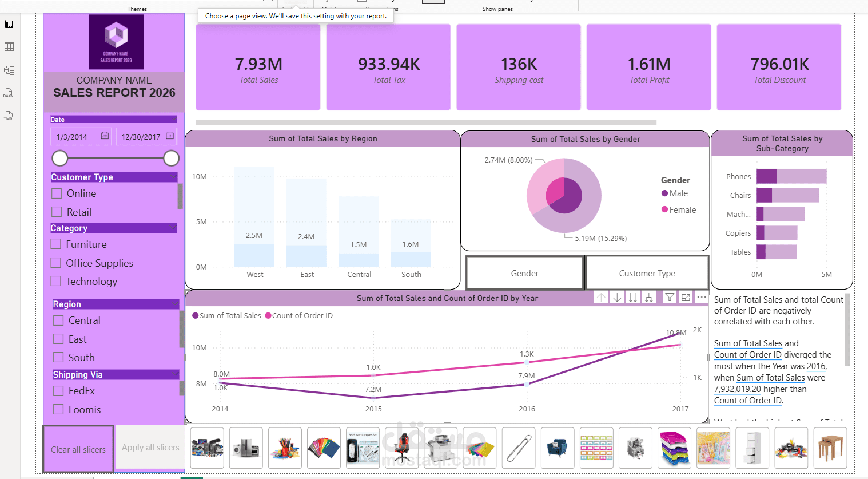Check the FedEx shipping checkbox
The width and height of the screenshot is (868, 479).
(58, 391)
